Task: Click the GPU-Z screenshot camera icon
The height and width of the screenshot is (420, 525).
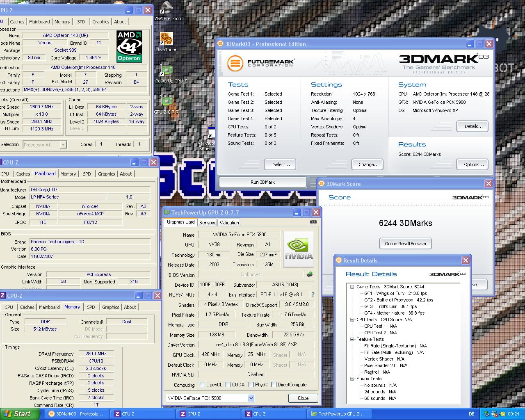Action: (313, 222)
